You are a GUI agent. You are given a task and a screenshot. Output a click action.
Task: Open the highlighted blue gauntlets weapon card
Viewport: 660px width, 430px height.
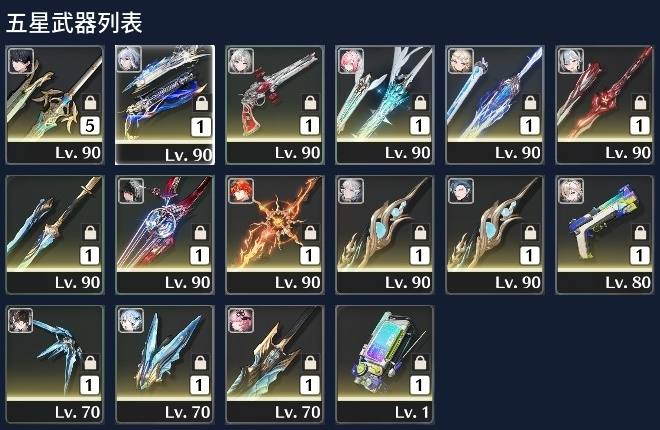[x=165, y=105]
